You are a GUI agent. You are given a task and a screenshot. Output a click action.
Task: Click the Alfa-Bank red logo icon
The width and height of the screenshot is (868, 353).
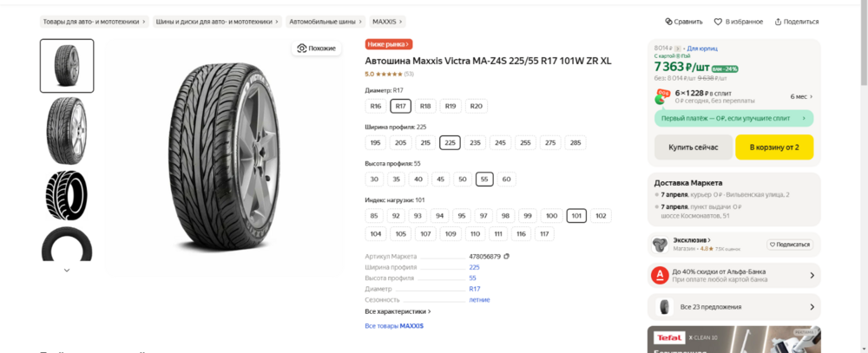660,275
